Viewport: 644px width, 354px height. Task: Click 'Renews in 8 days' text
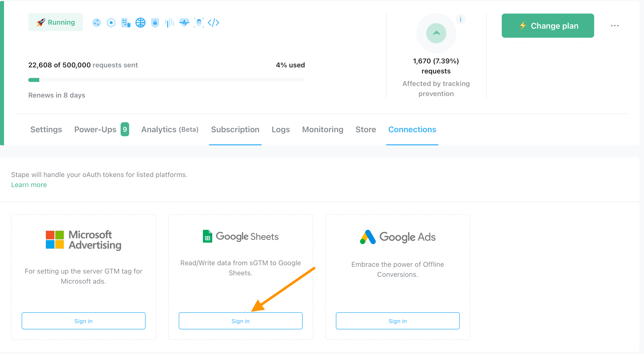57,95
